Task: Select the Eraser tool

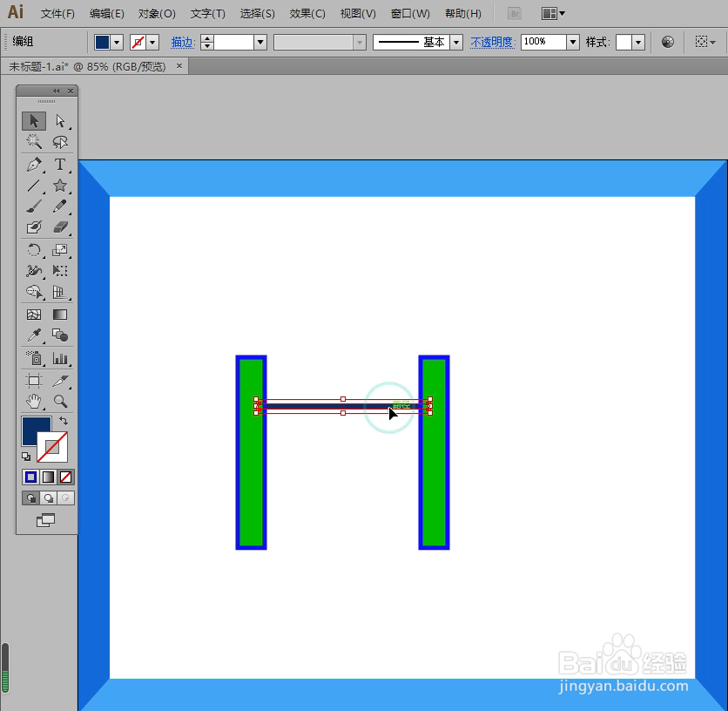Action: 60,227
